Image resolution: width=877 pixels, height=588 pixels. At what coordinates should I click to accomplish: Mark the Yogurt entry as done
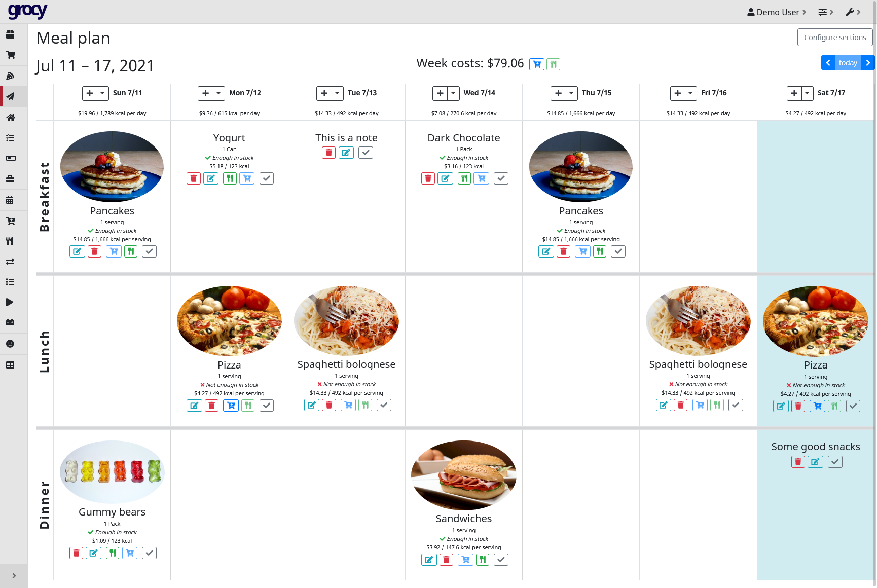pos(267,178)
